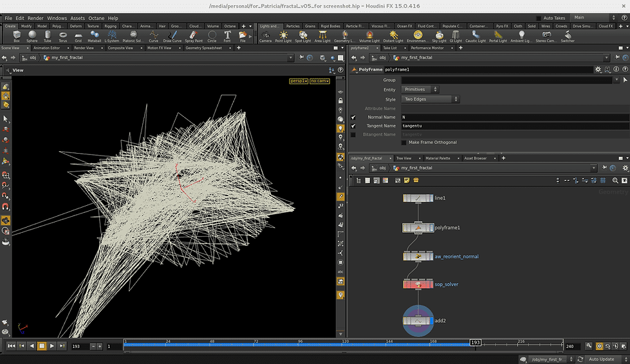
Task: Toggle the Auto Takes checkbox
Action: click(x=539, y=18)
